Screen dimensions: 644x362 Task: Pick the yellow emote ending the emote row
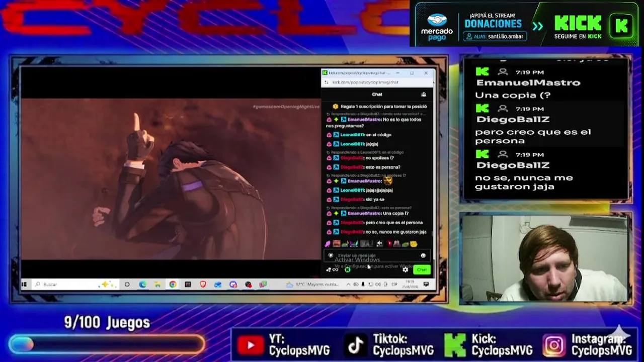coord(414,244)
